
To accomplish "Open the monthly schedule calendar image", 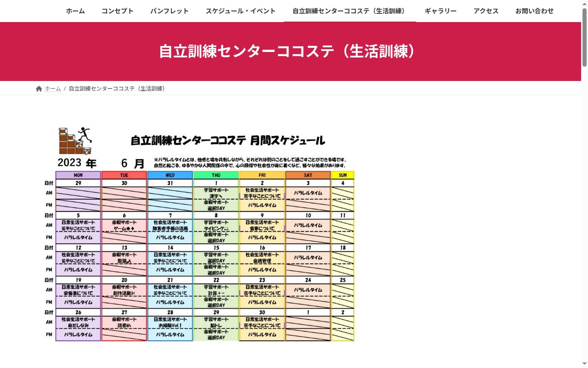I will point(199,234).
